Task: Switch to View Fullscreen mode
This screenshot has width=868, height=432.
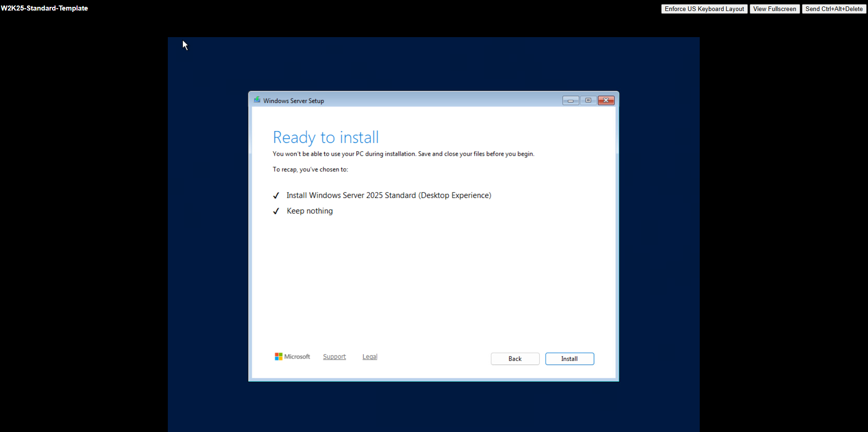Action: coord(774,9)
